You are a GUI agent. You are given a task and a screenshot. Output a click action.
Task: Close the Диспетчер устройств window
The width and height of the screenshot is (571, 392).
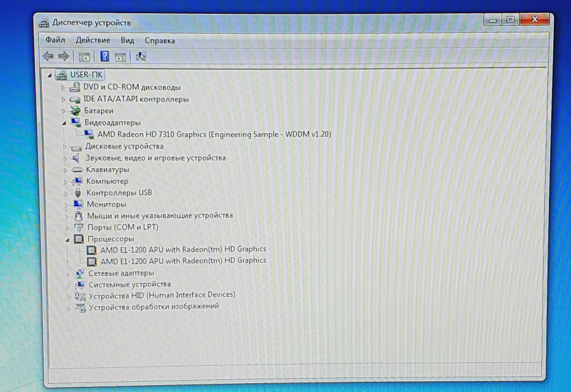(x=535, y=19)
